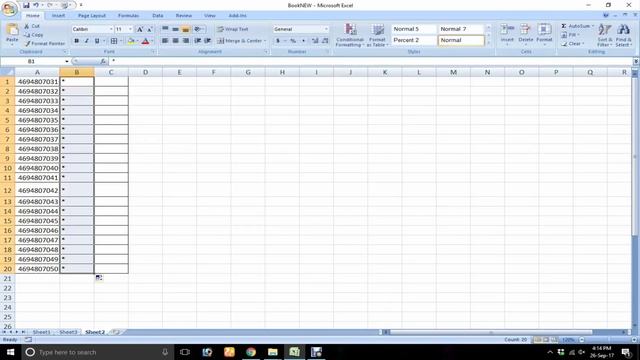Set Top Align vertical alignment
The width and height of the screenshot is (640, 360).
pos(165,29)
